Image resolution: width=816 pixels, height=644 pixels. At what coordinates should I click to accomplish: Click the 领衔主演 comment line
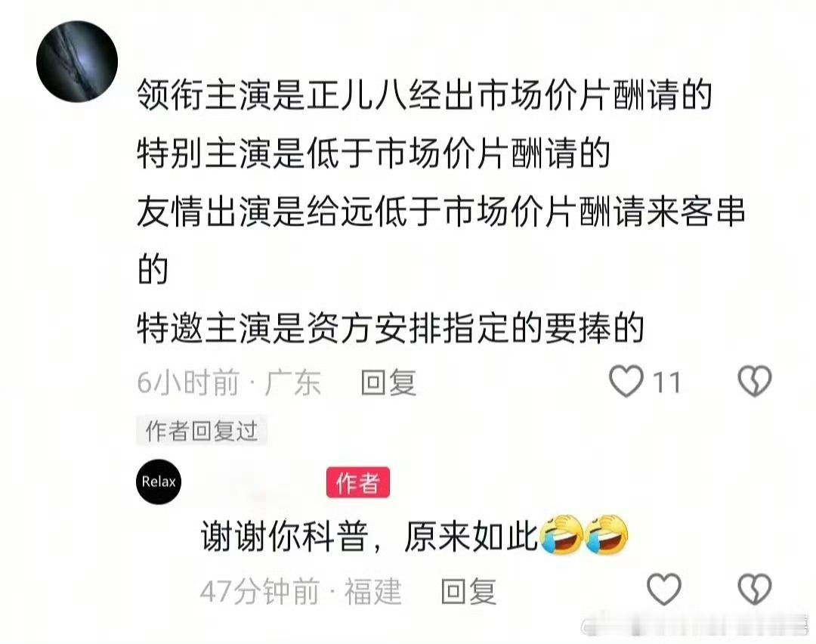tap(424, 96)
